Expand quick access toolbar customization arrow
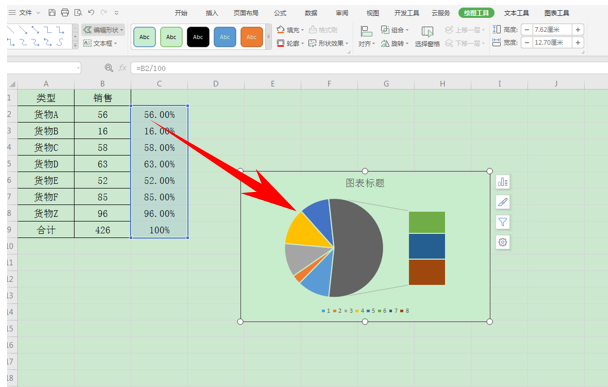Viewport: 608px width, 387px height. (x=116, y=13)
